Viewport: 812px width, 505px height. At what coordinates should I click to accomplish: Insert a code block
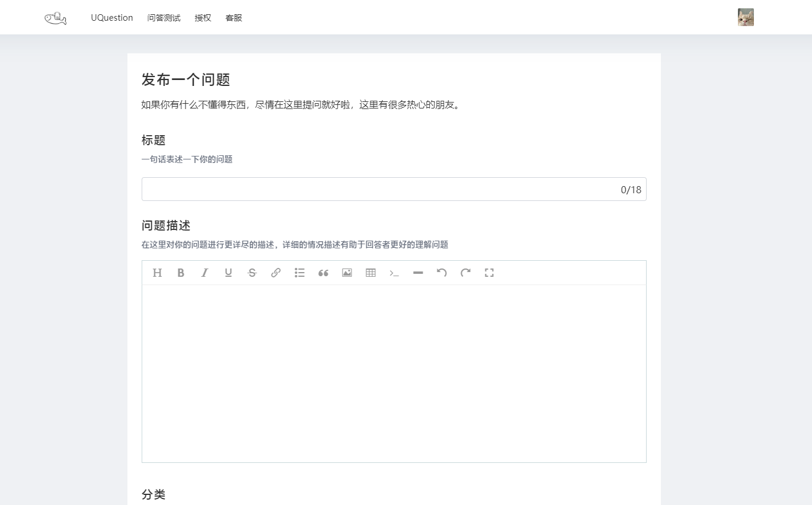click(x=394, y=273)
